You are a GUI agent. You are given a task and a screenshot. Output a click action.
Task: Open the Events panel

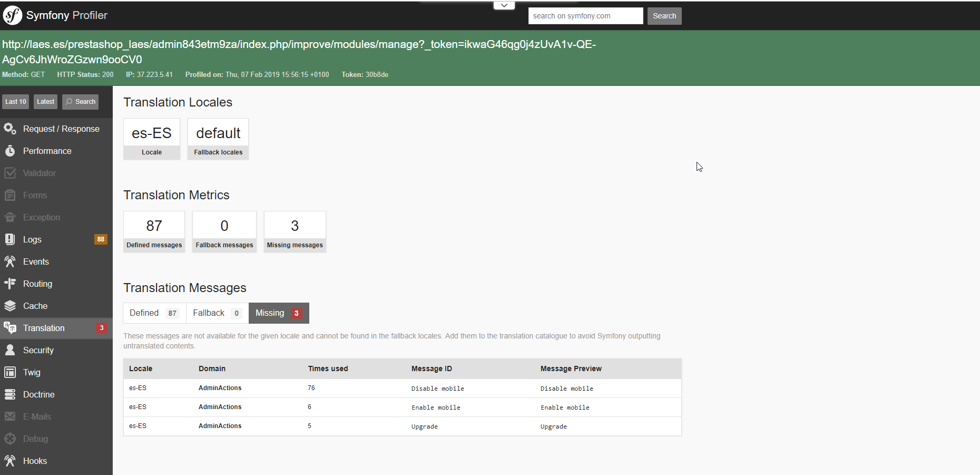tap(56, 261)
